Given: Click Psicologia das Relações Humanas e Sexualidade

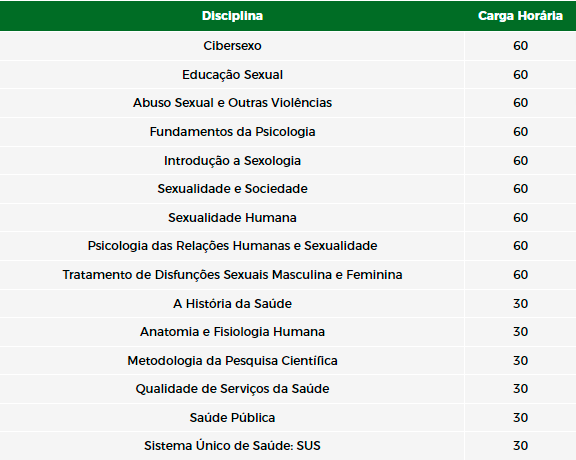Looking at the screenshot, I should click(x=232, y=246).
